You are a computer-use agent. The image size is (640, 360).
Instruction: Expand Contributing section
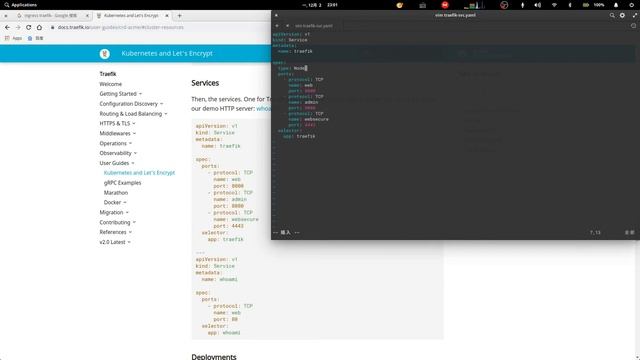click(x=118, y=222)
